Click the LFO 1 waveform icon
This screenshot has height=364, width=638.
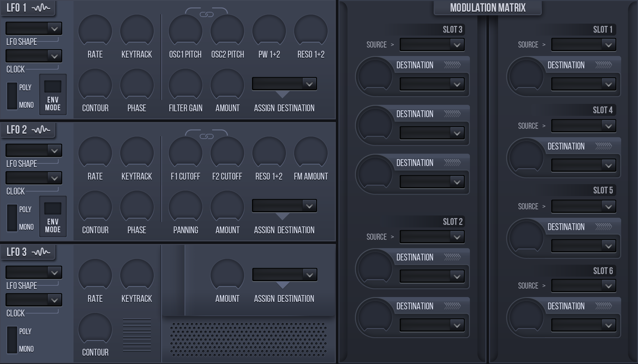pyautogui.click(x=41, y=8)
